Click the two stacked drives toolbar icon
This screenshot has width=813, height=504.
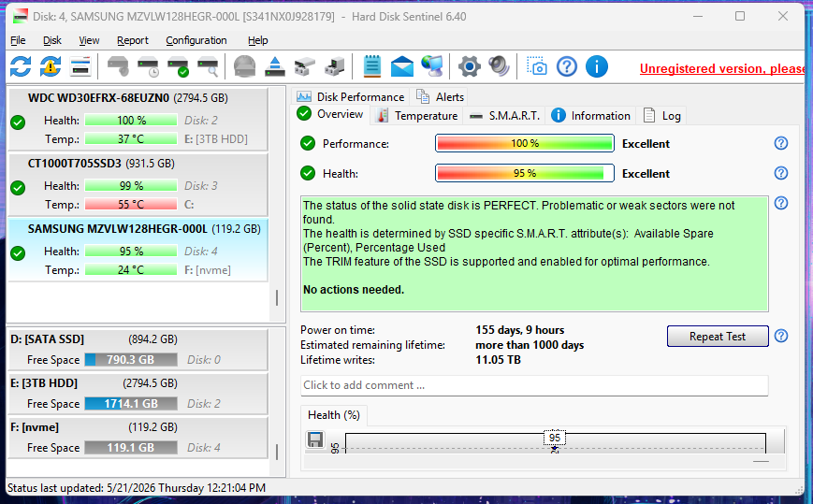click(x=305, y=66)
